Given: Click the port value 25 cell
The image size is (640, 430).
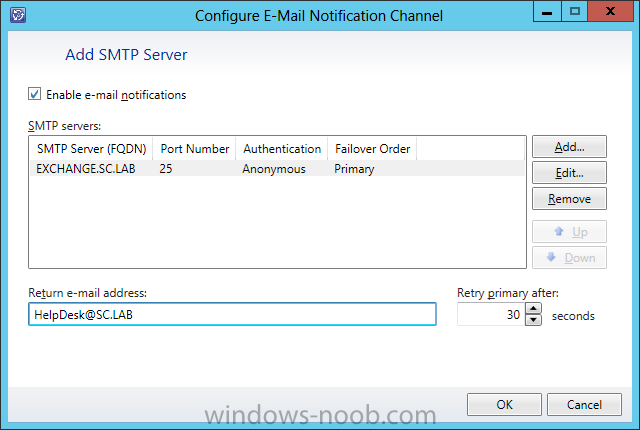Looking at the screenshot, I should [x=166, y=168].
